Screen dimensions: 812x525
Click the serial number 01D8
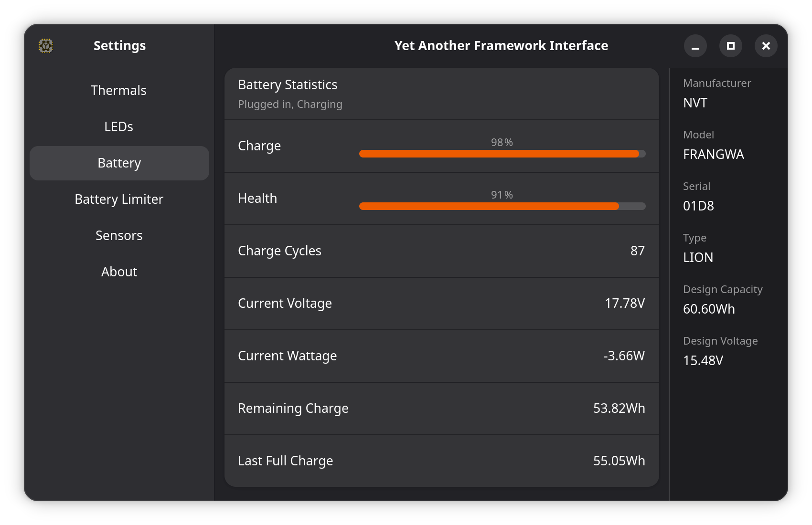(698, 206)
